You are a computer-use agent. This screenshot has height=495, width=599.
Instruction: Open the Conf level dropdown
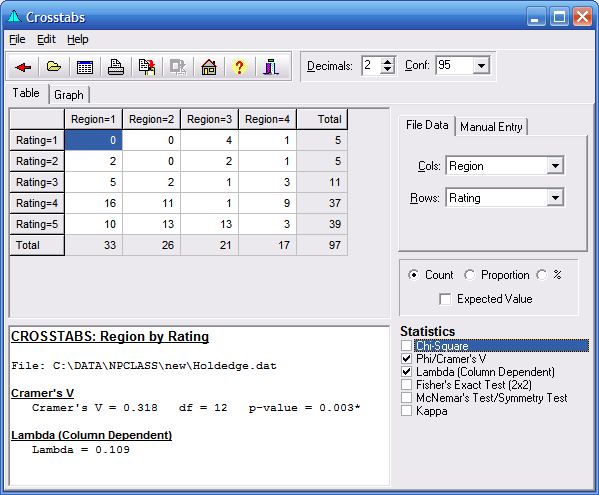[481, 66]
